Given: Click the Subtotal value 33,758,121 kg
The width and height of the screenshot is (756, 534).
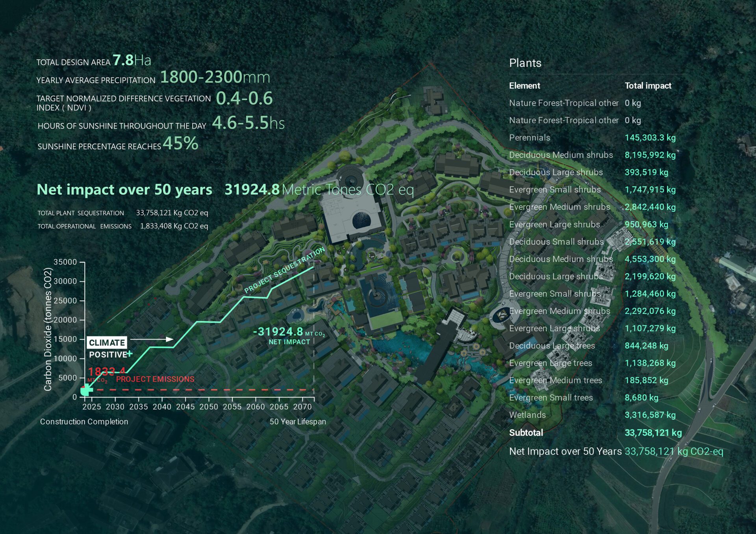Looking at the screenshot, I should pos(653,432).
